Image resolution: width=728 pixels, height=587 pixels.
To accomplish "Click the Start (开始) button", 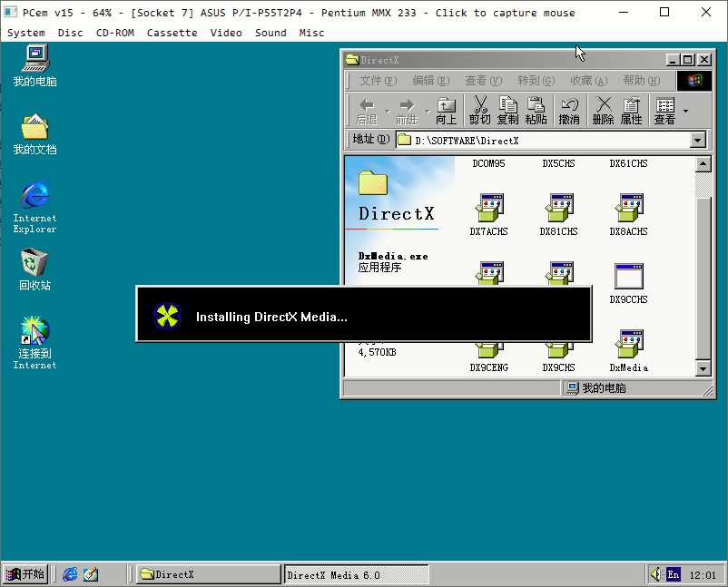I will click(25, 574).
